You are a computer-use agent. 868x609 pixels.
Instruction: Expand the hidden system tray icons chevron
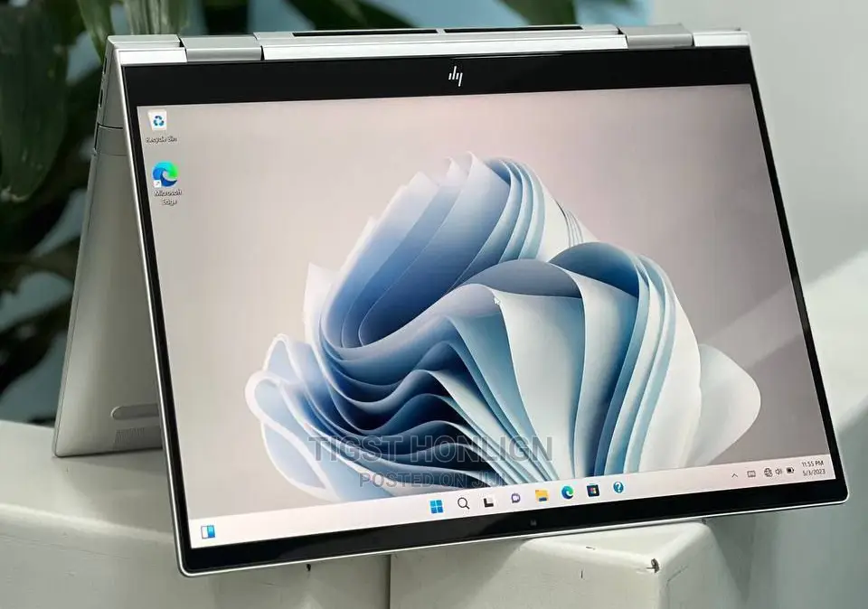point(734,474)
